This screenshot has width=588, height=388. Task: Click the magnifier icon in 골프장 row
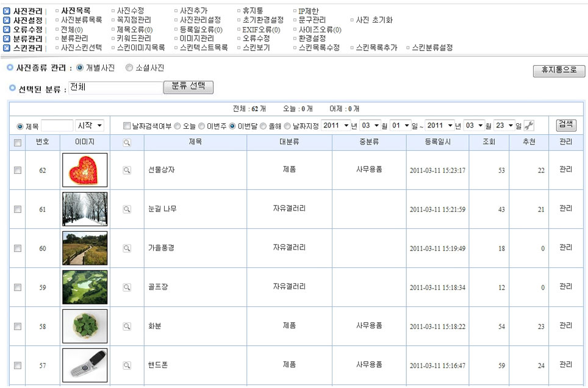tap(127, 287)
